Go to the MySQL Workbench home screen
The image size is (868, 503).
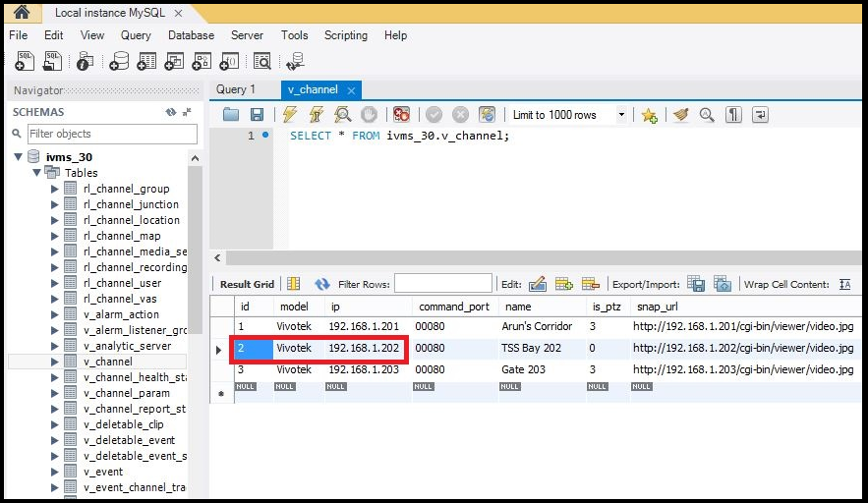pyautogui.click(x=22, y=12)
